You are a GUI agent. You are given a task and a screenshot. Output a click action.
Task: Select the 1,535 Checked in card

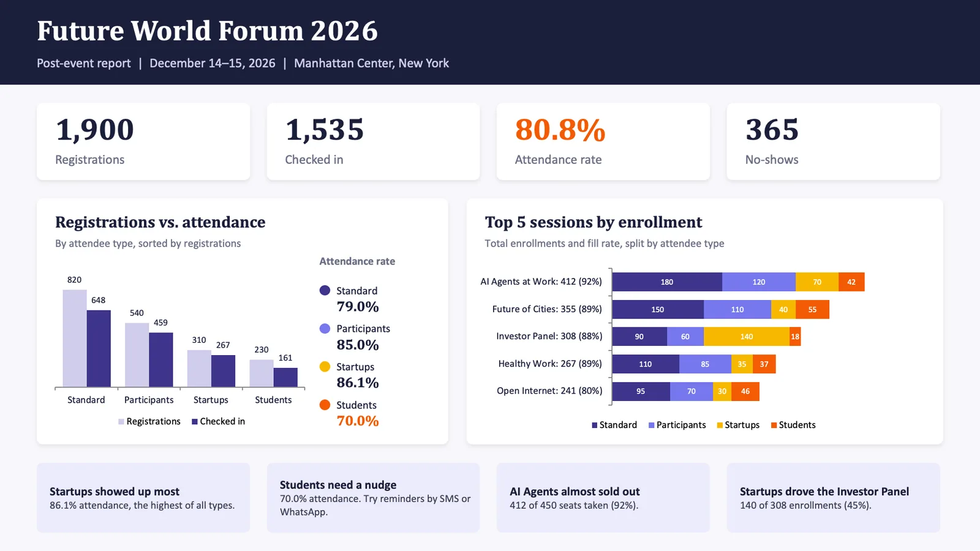click(373, 141)
